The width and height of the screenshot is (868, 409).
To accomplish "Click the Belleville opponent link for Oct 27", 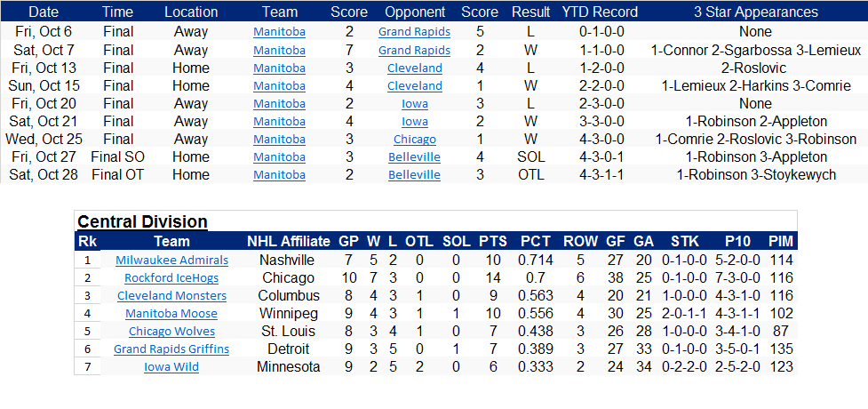I will pyautogui.click(x=414, y=157).
